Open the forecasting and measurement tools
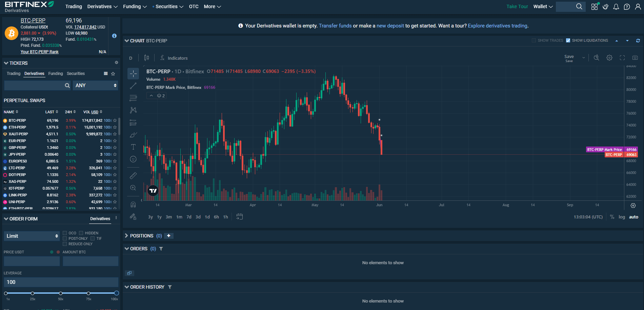The image size is (644, 310). (133, 122)
